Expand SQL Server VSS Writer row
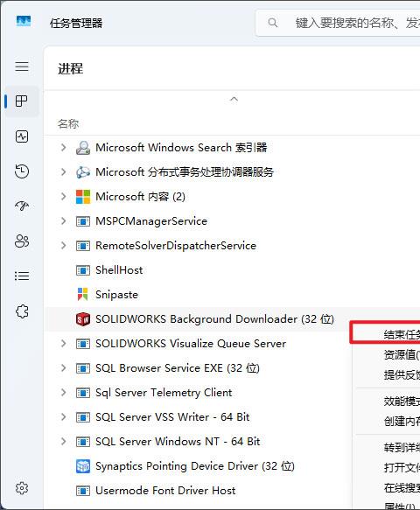The height and width of the screenshot is (510, 420). pos(64,416)
